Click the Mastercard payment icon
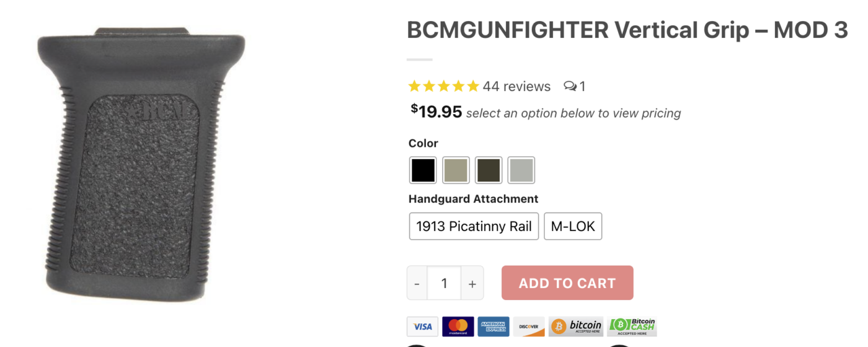This screenshot has width=868, height=347. coord(458,327)
